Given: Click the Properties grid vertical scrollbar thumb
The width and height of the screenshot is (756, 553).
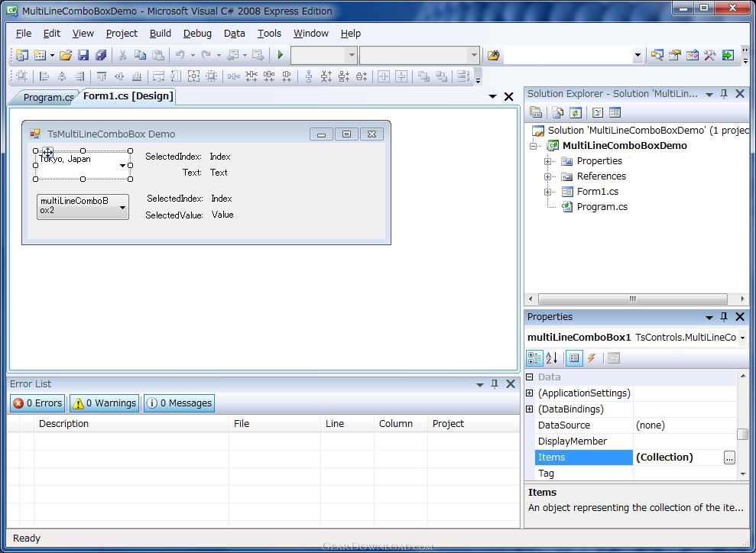Looking at the screenshot, I should coord(742,434).
